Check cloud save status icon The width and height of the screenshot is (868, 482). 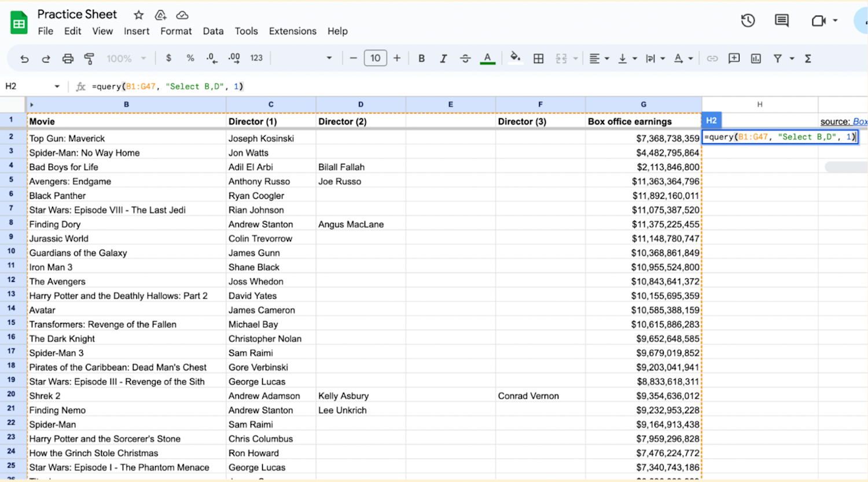[x=182, y=15]
